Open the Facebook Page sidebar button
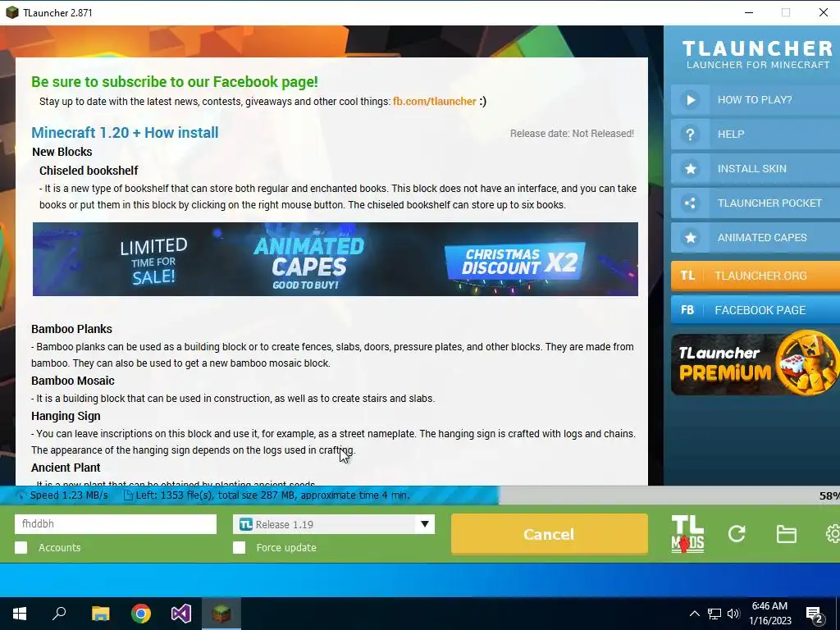The image size is (840, 630). coord(756,310)
